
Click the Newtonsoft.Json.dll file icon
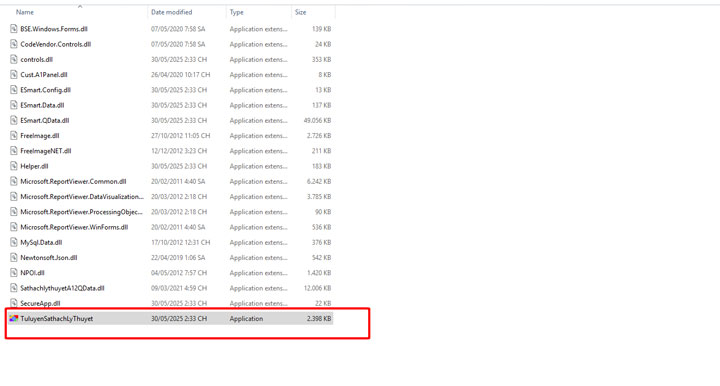(14, 257)
